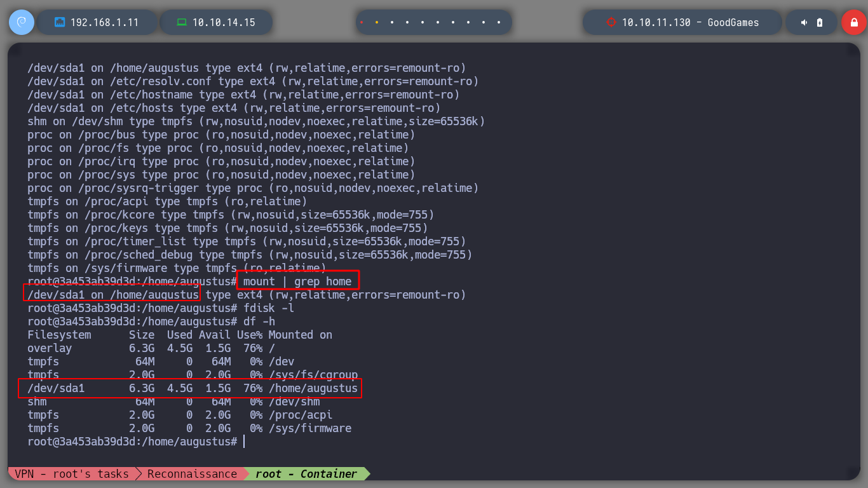The image size is (868, 488).
Task: Click the 10.10.11.130 - GoodGames target label
Action: pyautogui.click(x=691, y=22)
